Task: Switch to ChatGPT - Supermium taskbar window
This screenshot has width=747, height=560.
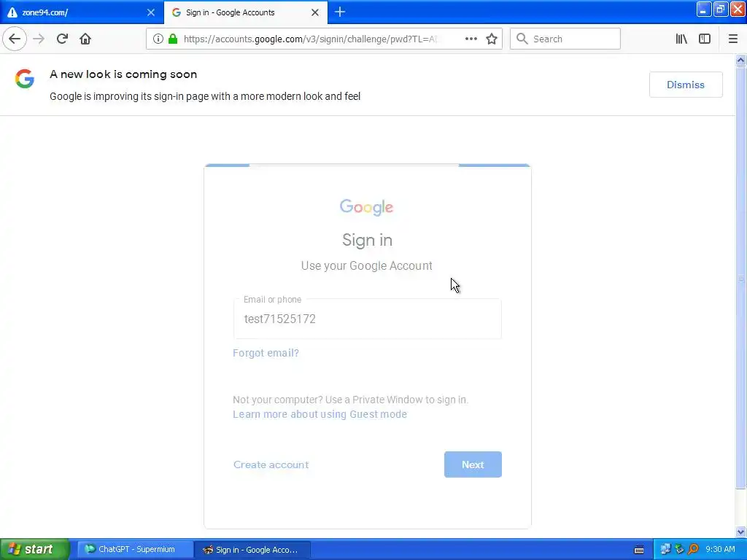Action: point(136,549)
